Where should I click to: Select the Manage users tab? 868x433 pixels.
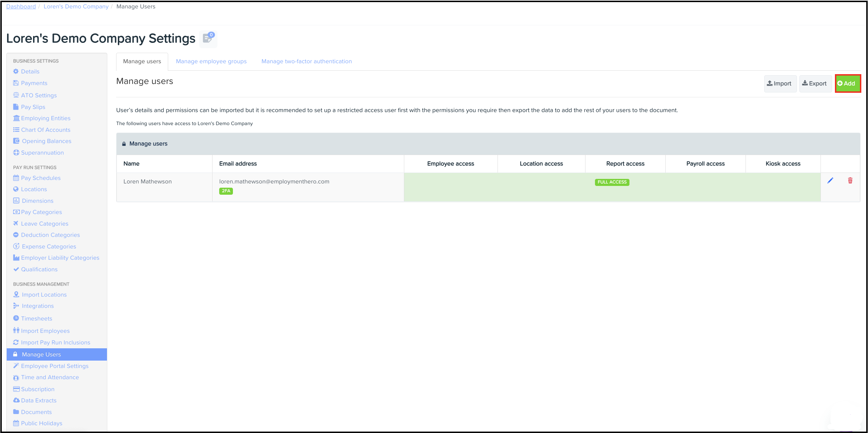(x=142, y=62)
